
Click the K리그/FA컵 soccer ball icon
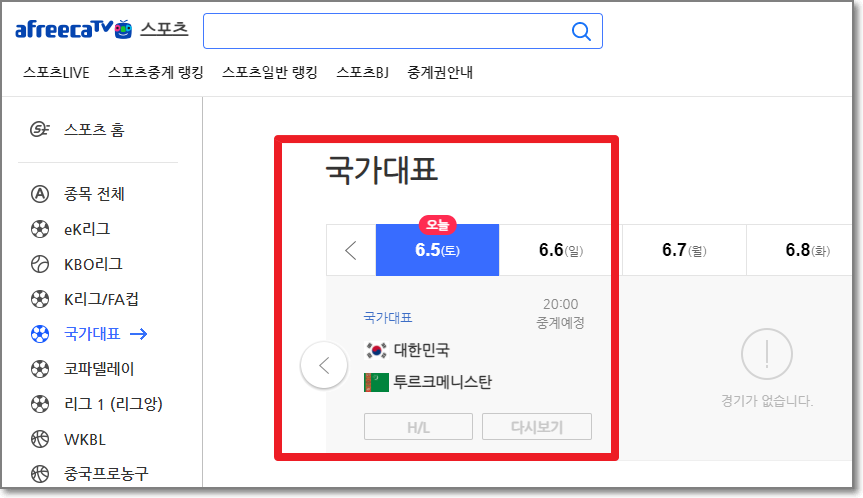pyautogui.click(x=40, y=299)
